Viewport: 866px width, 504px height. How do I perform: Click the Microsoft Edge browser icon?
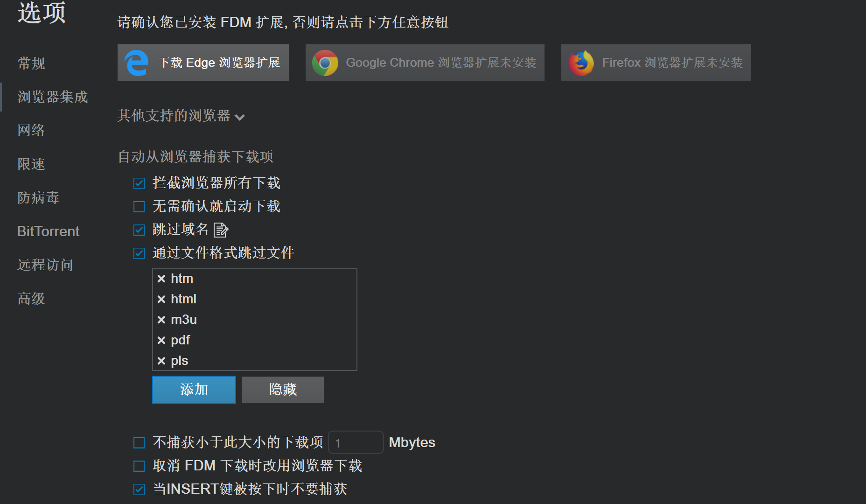(135, 62)
